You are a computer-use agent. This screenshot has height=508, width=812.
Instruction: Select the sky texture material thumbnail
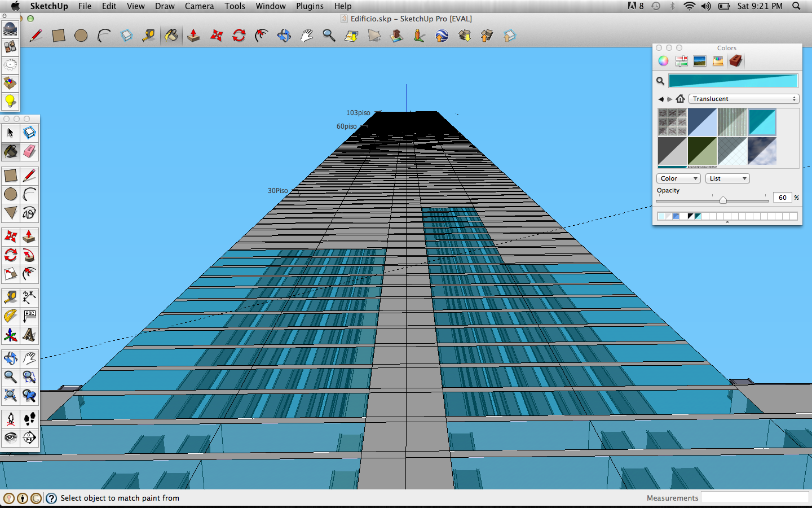click(762, 151)
